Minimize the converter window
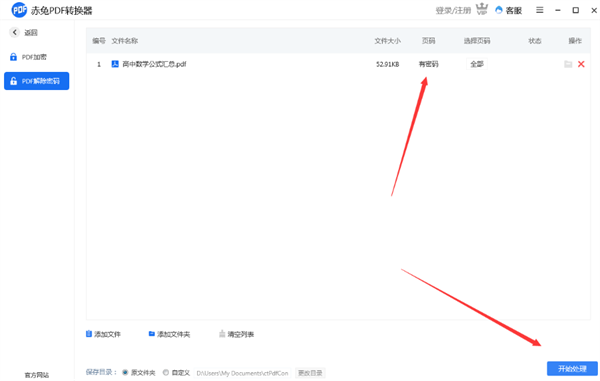Image resolution: width=600 pixels, height=381 pixels. click(x=558, y=10)
